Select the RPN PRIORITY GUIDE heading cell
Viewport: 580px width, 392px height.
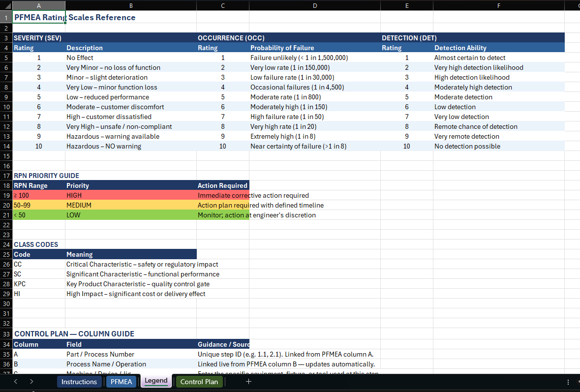pyautogui.click(x=38, y=176)
